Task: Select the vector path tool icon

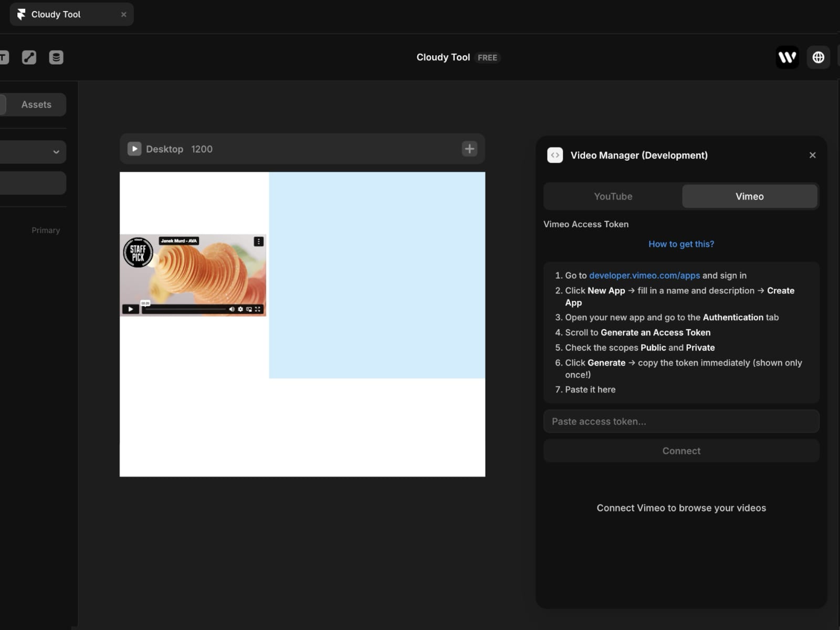Action: 29,57
